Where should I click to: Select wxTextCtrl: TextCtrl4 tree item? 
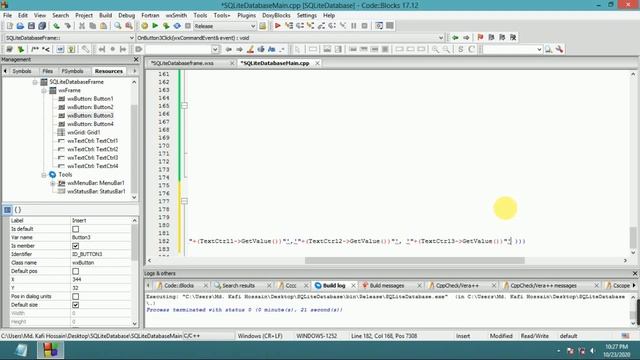(92, 166)
